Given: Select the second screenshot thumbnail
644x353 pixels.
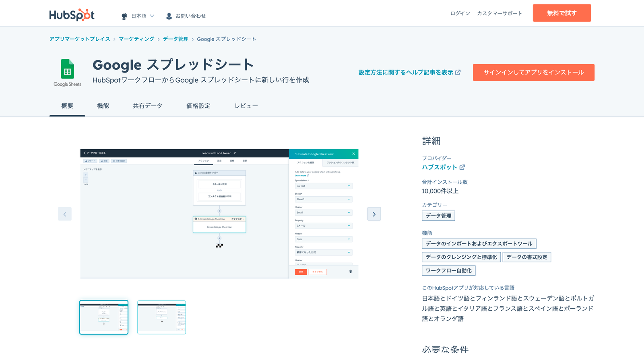Looking at the screenshot, I should [161, 317].
